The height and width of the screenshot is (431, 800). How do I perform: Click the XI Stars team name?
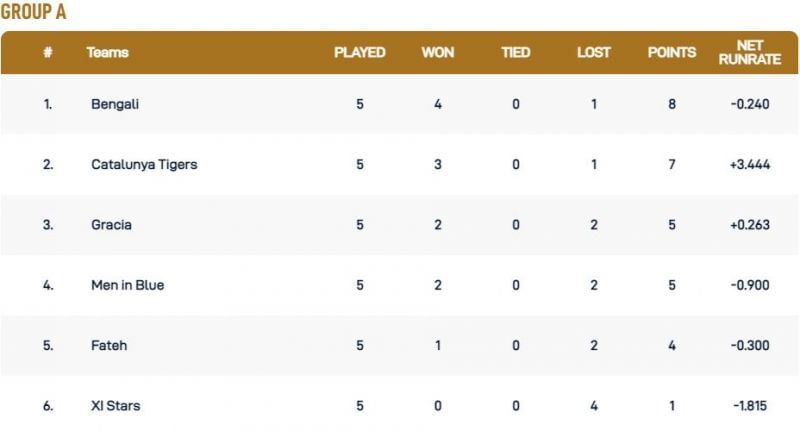click(x=115, y=405)
